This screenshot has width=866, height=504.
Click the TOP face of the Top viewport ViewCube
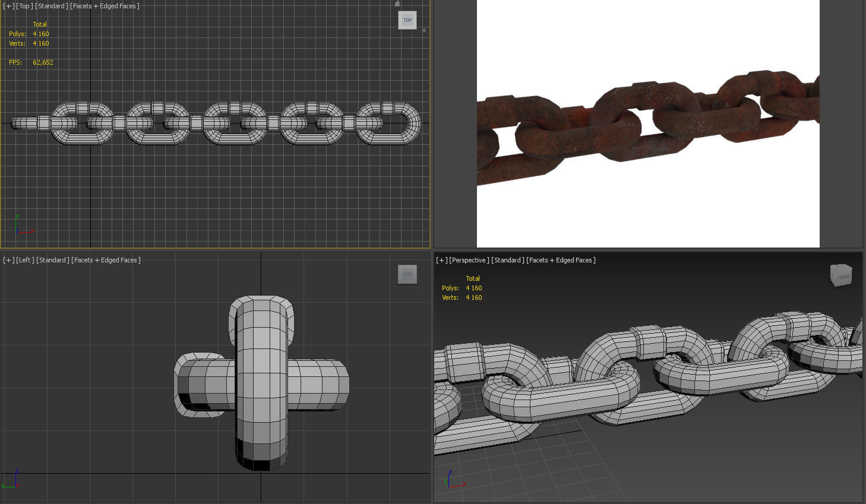[407, 20]
